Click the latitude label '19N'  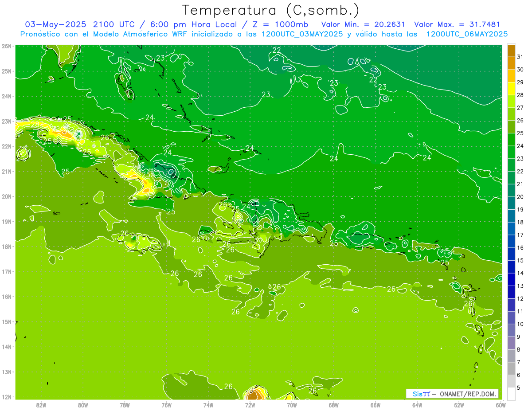pyautogui.click(x=6, y=222)
